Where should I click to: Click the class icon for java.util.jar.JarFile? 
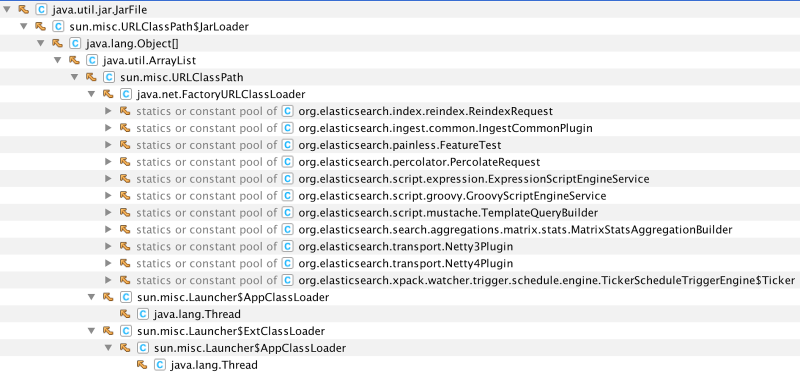pos(41,9)
